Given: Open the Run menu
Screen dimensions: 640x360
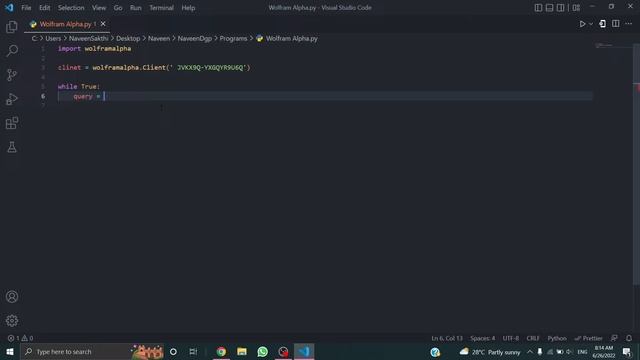Looking at the screenshot, I should [x=136, y=8].
